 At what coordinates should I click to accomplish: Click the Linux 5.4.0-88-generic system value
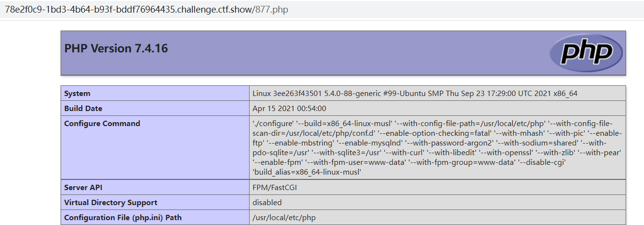point(415,94)
